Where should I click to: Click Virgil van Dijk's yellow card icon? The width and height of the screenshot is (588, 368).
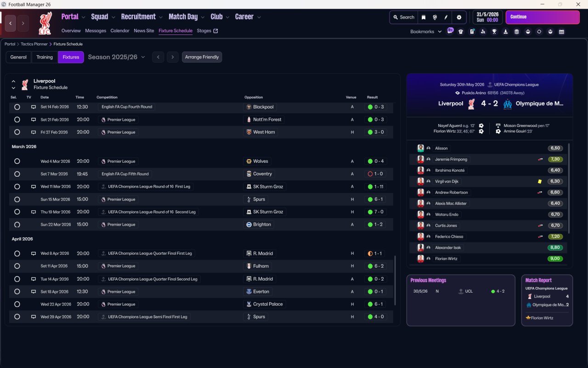pos(540,181)
